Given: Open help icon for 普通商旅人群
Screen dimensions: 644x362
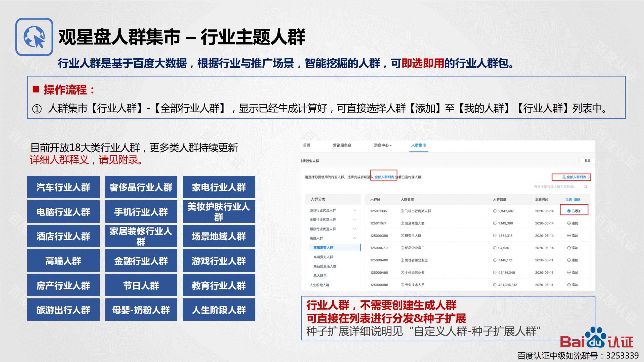Looking at the screenshot, I should [402, 223].
